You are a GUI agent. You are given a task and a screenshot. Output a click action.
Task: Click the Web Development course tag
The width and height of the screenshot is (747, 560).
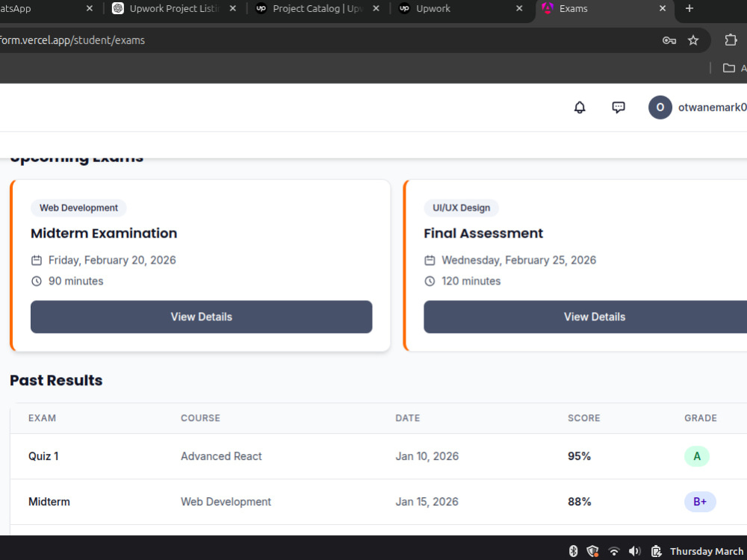tap(78, 208)
